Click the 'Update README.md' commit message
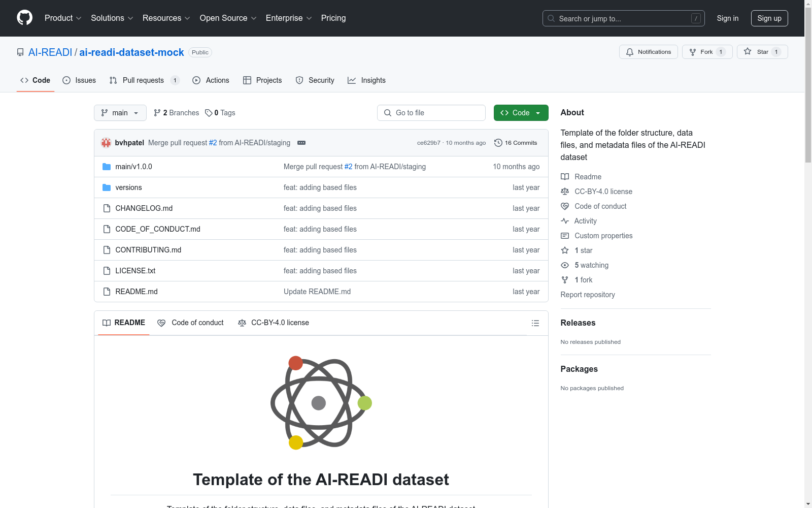Image resolution: width=812 pixels, height=508 pixels. tap(317, 292)
